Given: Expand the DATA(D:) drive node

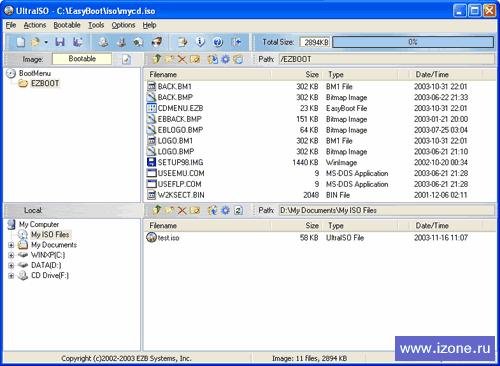Looking at the screenshot, I should tap(11, 266).
